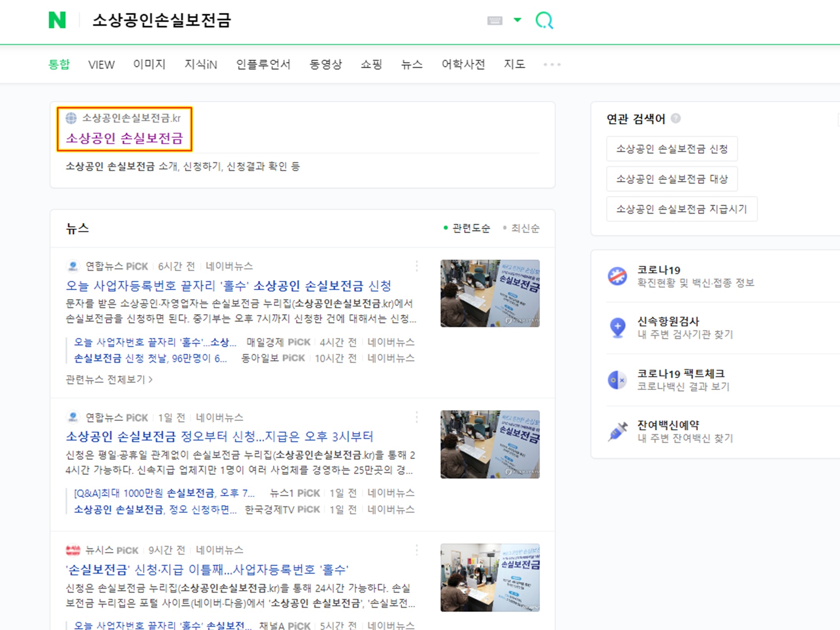Click related search 소상공인 손실보전금 지급시기
Image resolution: width=840 pixels, height=630 pixels.
point(681,209)
